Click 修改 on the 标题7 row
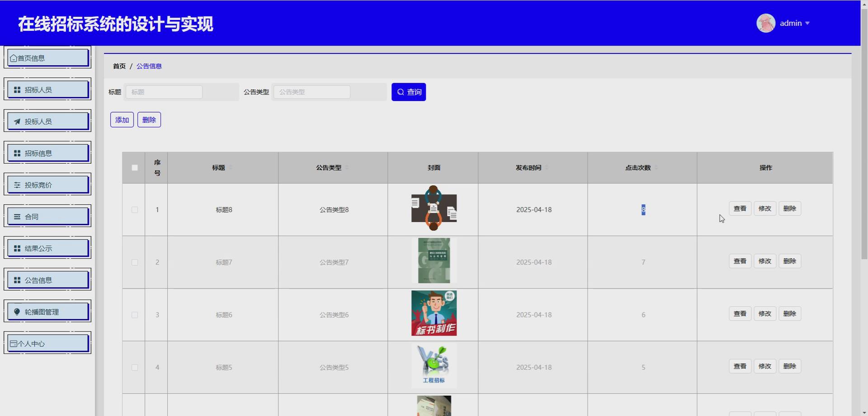 tap(764, 261)
